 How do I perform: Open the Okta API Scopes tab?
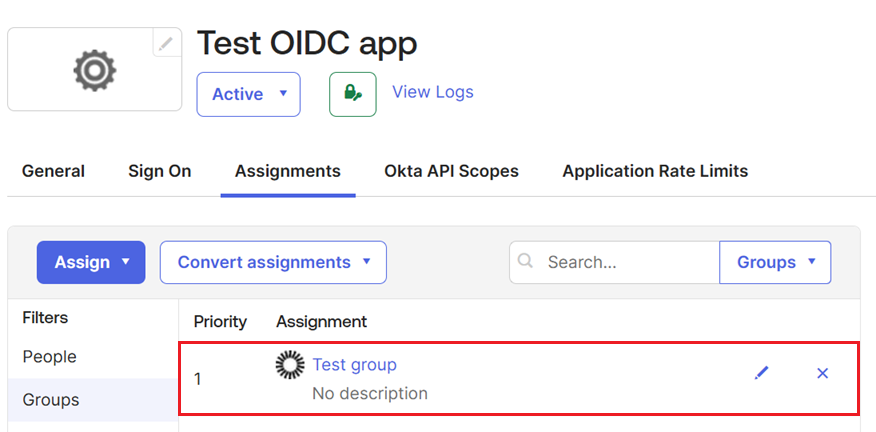point(451,171)
